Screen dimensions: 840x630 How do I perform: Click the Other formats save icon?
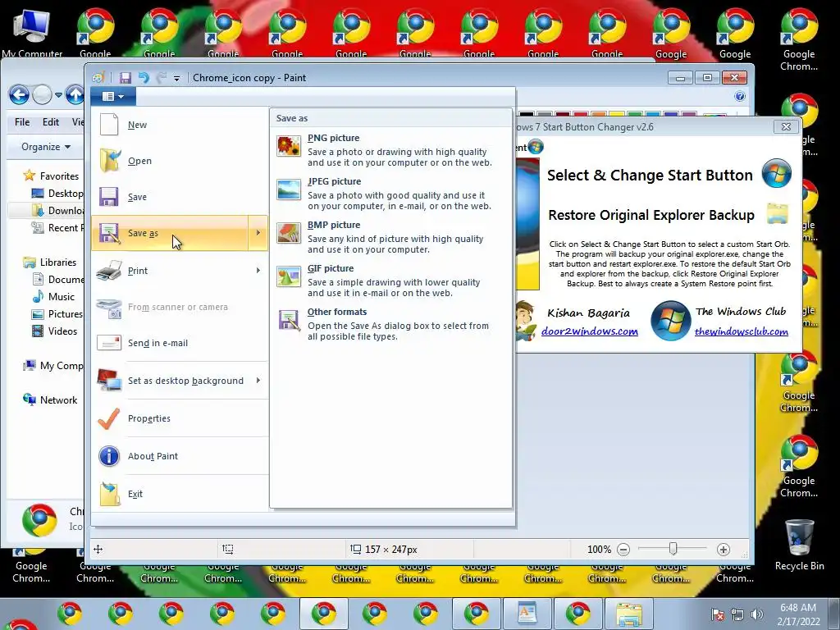[289, 320]
